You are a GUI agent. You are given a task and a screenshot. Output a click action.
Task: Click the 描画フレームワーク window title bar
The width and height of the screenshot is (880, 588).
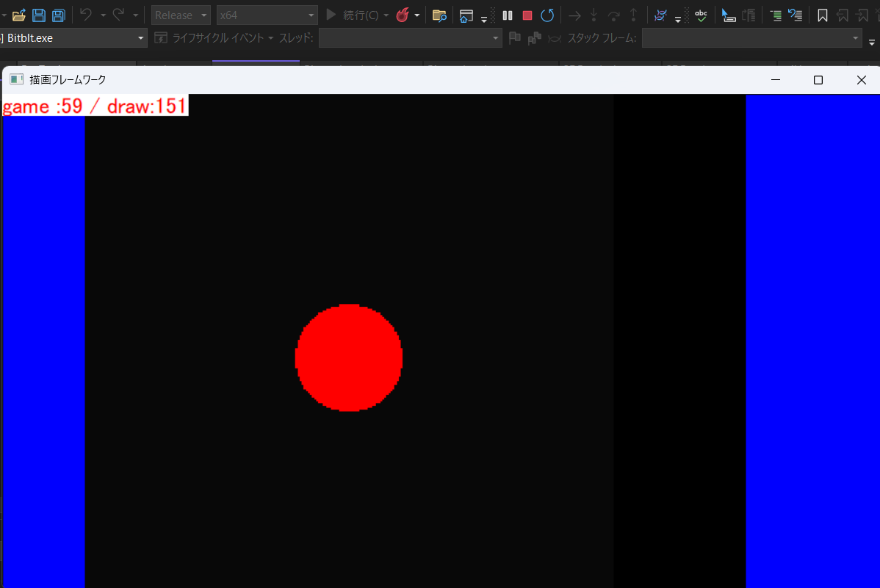pyautogui.click(x=367, y=80)
